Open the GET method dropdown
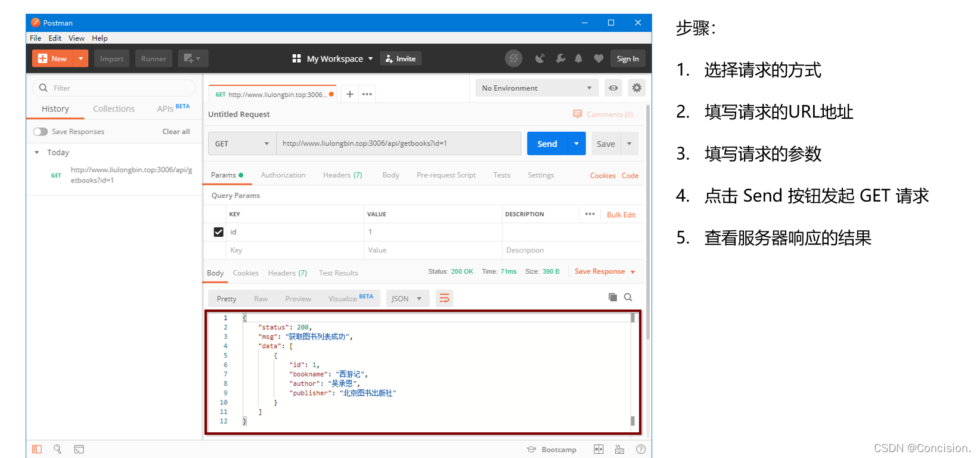The image size is (980, 458). [242, 144]
